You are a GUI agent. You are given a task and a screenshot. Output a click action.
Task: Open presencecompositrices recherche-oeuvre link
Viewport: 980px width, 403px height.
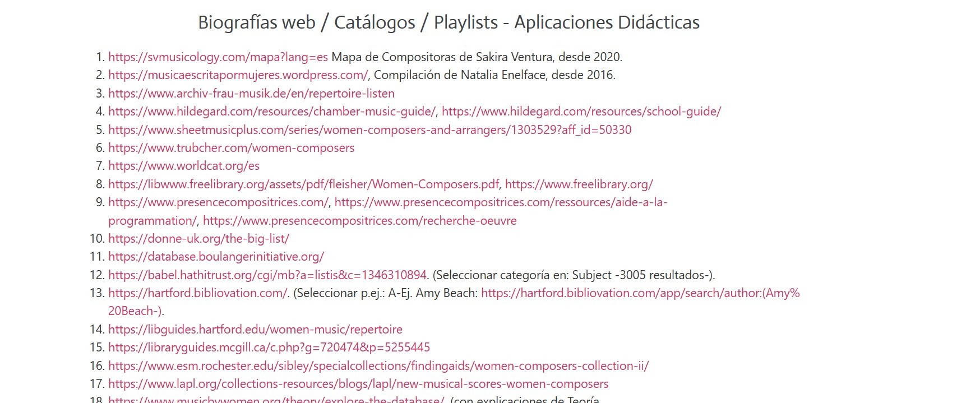click(x=359, y=221)
